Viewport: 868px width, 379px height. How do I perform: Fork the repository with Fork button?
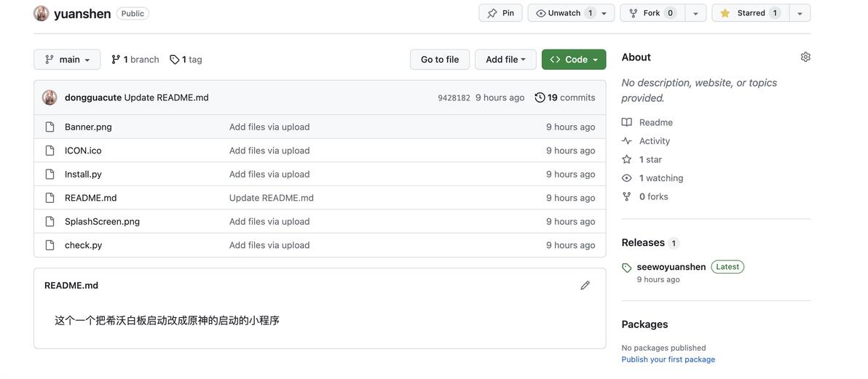(652, 13)
